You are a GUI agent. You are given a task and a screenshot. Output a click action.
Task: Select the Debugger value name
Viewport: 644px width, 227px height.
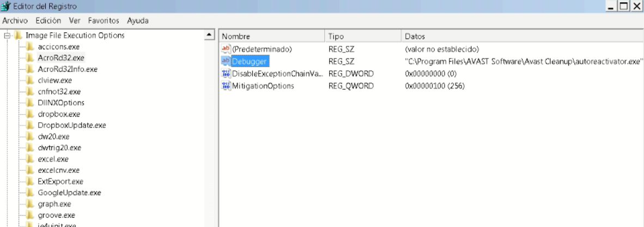pos(250,61)
